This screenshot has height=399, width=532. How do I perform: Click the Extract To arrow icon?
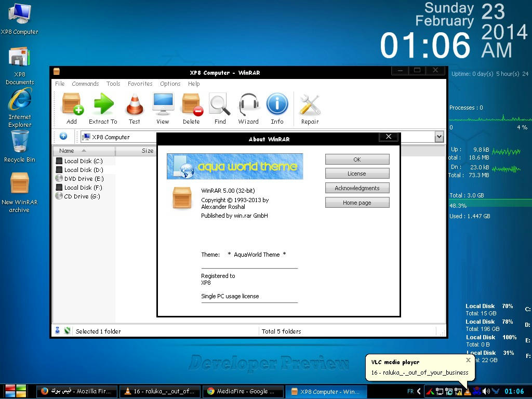103,109
